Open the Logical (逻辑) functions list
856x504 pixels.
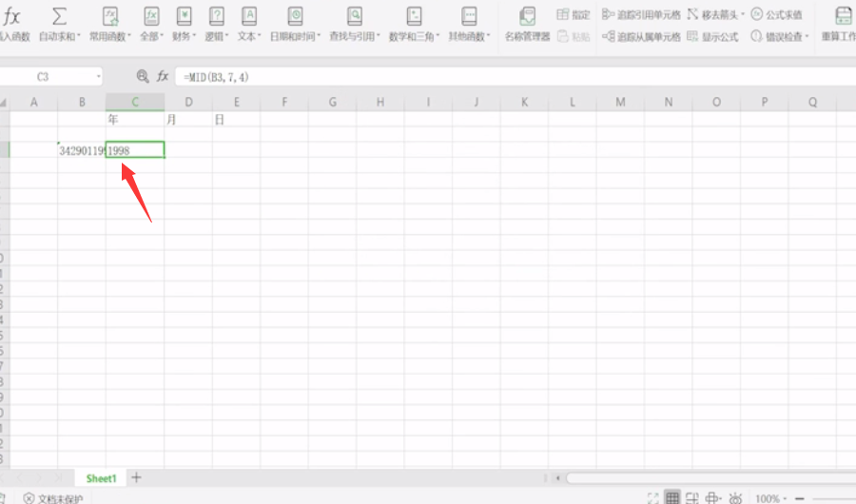(x=217, y=24)
